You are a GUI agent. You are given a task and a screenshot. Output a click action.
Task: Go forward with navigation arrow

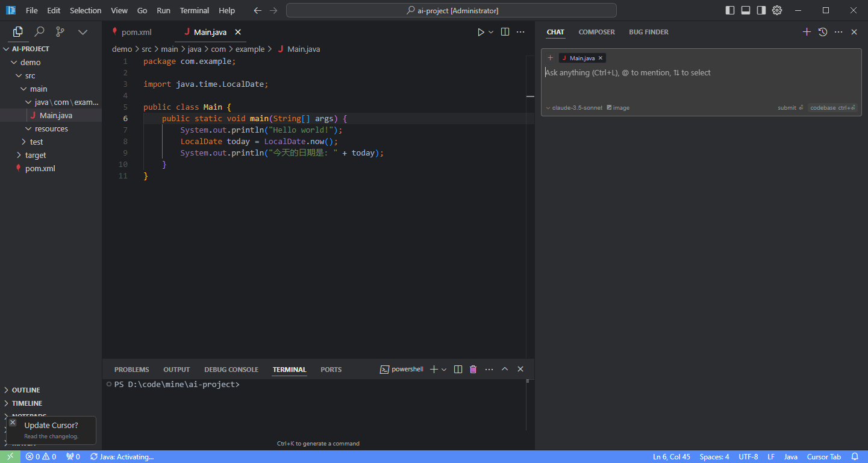point(273,10)
